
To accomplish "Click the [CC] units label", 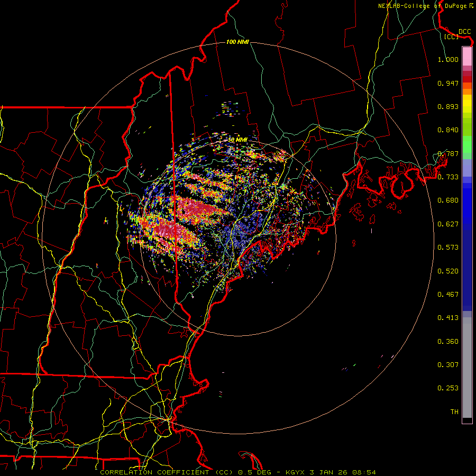I will 451,36.
